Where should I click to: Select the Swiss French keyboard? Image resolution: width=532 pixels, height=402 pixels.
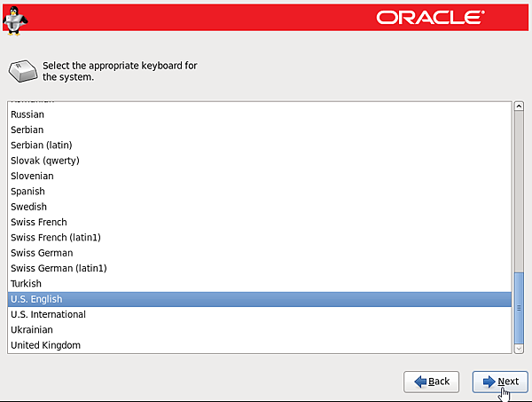39,222
